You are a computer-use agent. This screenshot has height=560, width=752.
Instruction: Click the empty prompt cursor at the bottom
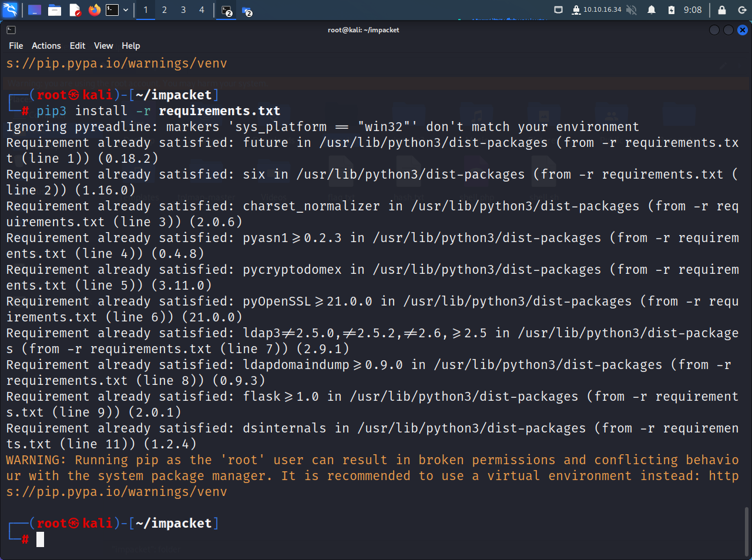tap(40, 539)
